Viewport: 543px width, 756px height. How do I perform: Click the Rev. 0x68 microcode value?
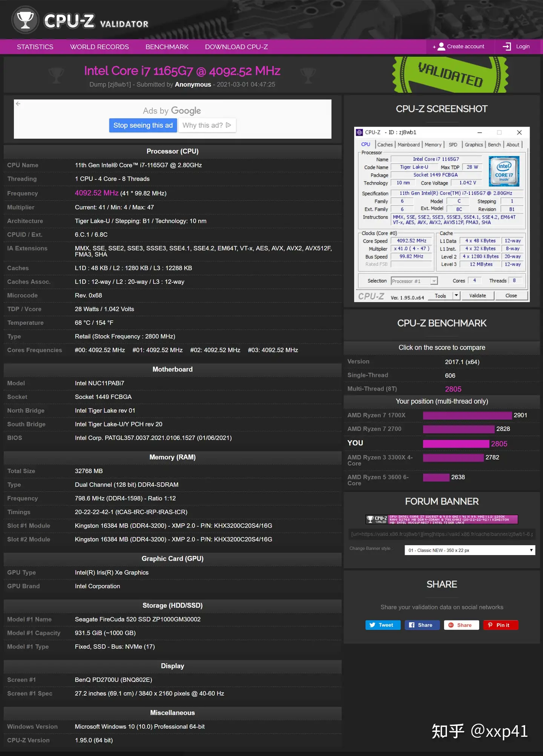pos(88,295)
